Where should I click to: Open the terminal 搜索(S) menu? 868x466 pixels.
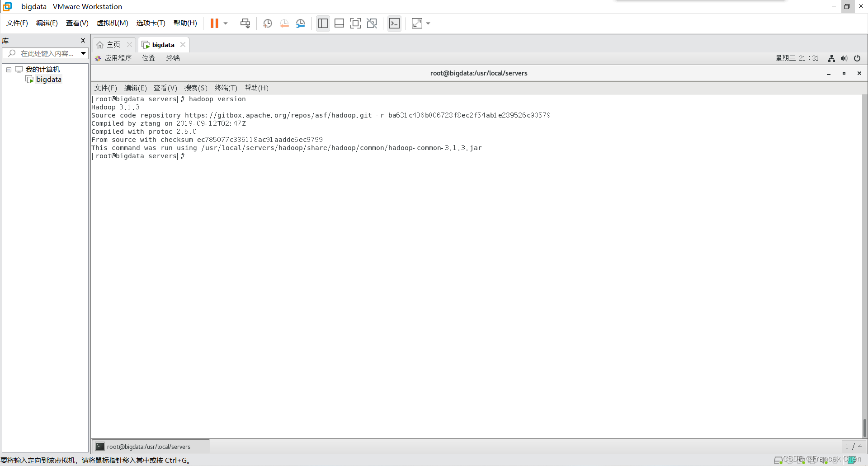pyautogui.click(x=196, y=88)
